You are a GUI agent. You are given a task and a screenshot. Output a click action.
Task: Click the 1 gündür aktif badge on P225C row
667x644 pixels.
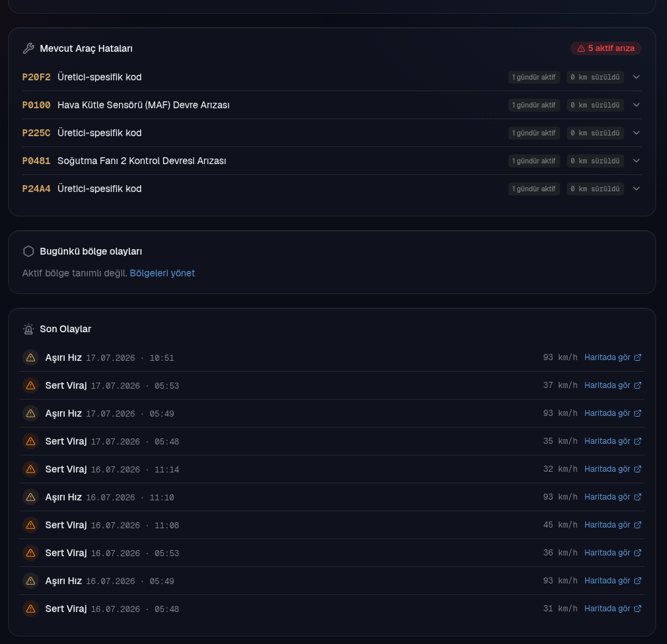[534, 133]
